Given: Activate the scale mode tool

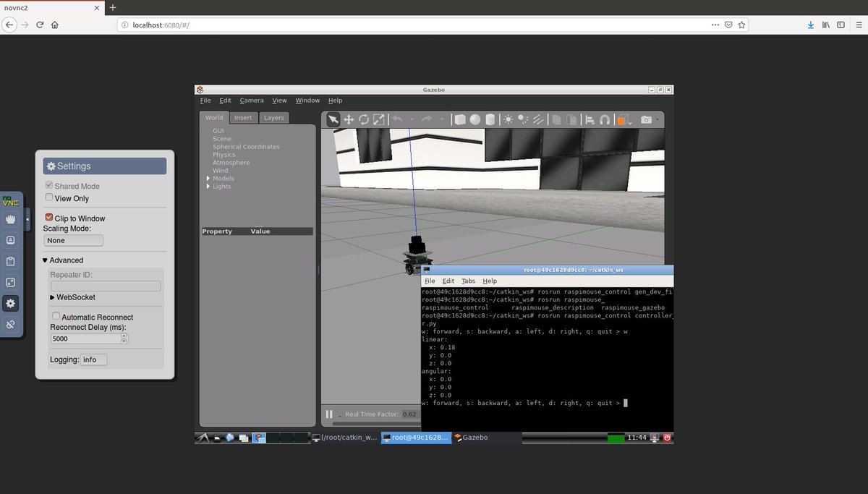Looking at the screenshot, I should (x=379, y=119).
